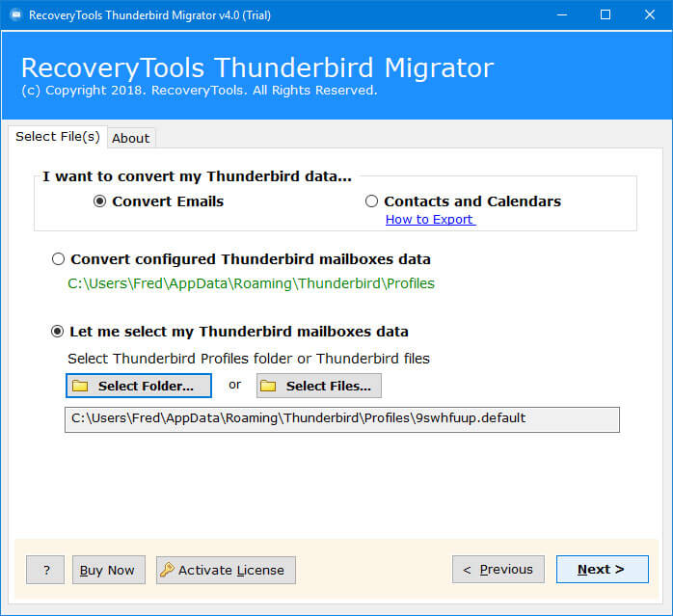Viewport: 673px width, 616px height.
Task: Minimize the Thunderbird Migrator window
Action: (562, 14)
